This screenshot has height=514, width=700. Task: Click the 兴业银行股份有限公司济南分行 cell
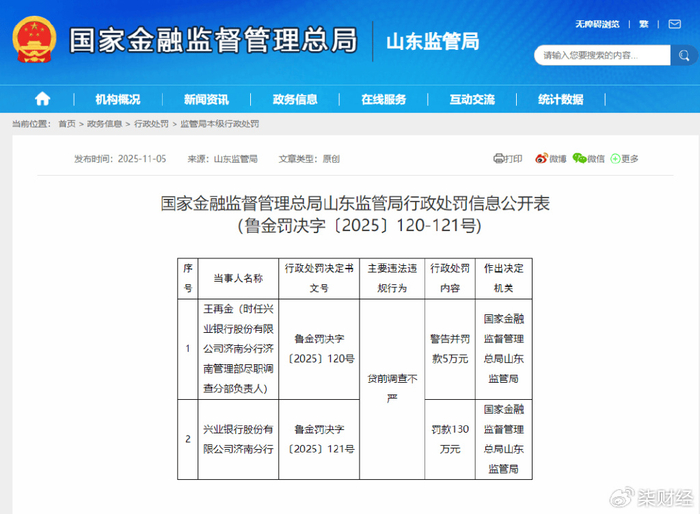click(238, 439)
